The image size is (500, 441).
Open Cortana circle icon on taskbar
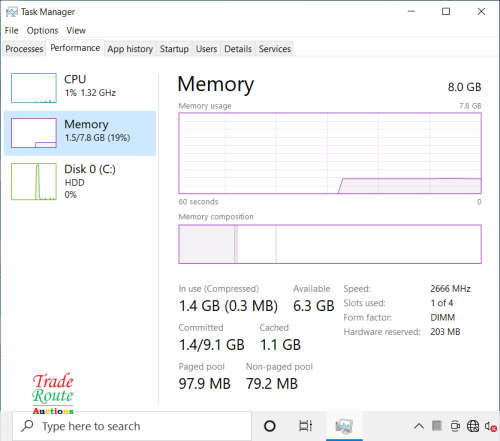click(269, 426)
